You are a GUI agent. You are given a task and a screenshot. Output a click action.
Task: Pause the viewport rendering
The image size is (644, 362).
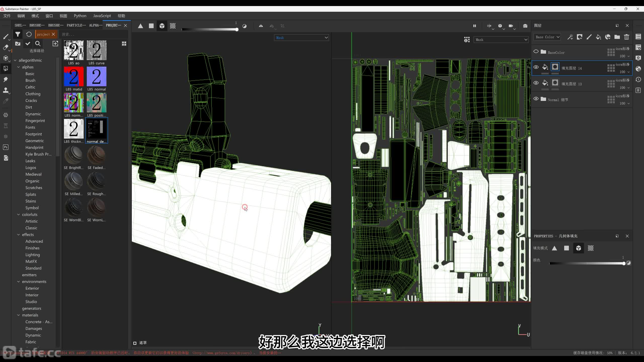(474, 26)
